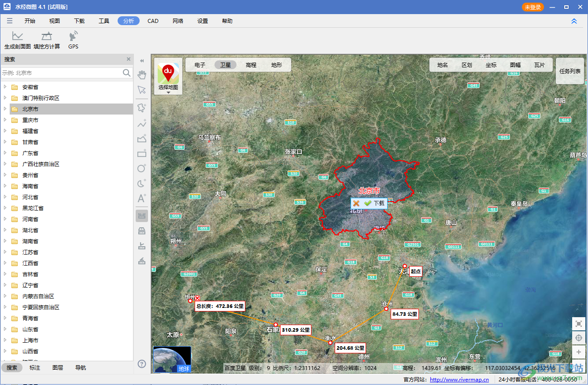Select the hand pan tool
Screen dimensions: 588x385
[x=142, y=74]
